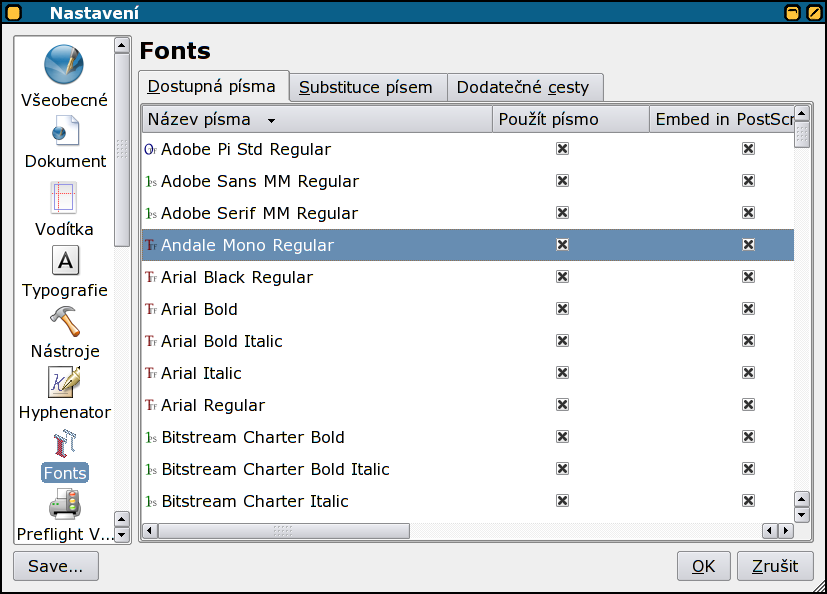The width and height of the screenshot is (827, 594).
Task: Uncheck Použít písmo for Arial Bold
Action: tap(562, 309)
